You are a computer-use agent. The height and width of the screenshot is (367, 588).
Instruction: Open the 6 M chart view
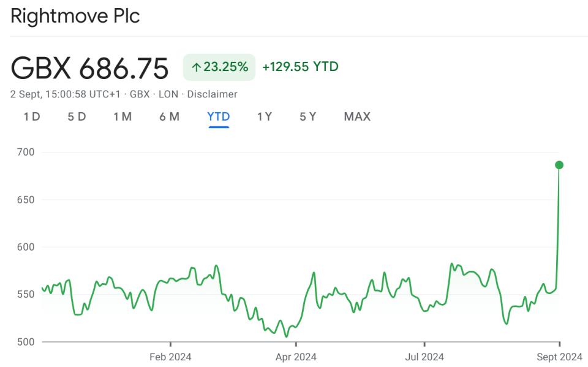tap(170, 116)
